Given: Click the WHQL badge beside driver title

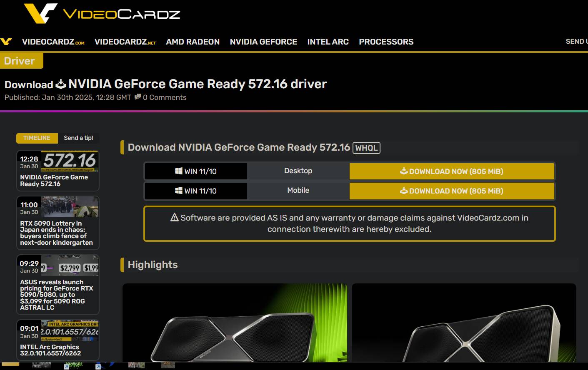Looking at the screenshot, I should [366, 148].
